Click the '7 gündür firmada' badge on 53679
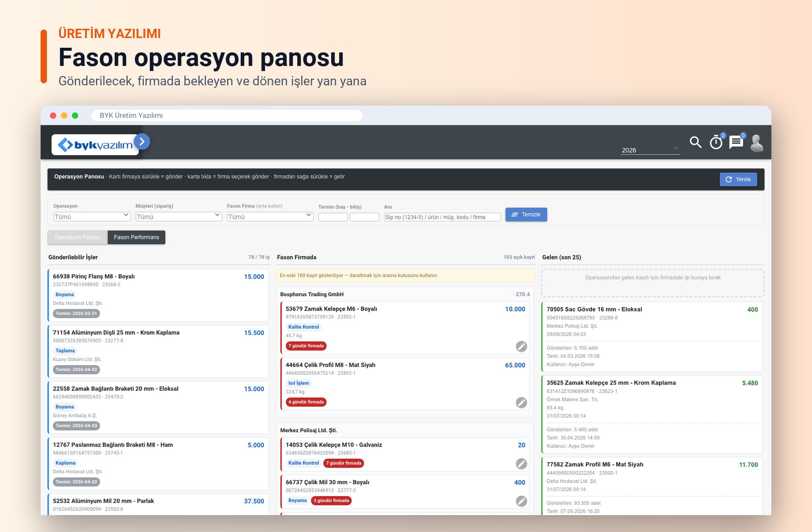The width and height of the screenshot is (812, 532). coord(306,346)
